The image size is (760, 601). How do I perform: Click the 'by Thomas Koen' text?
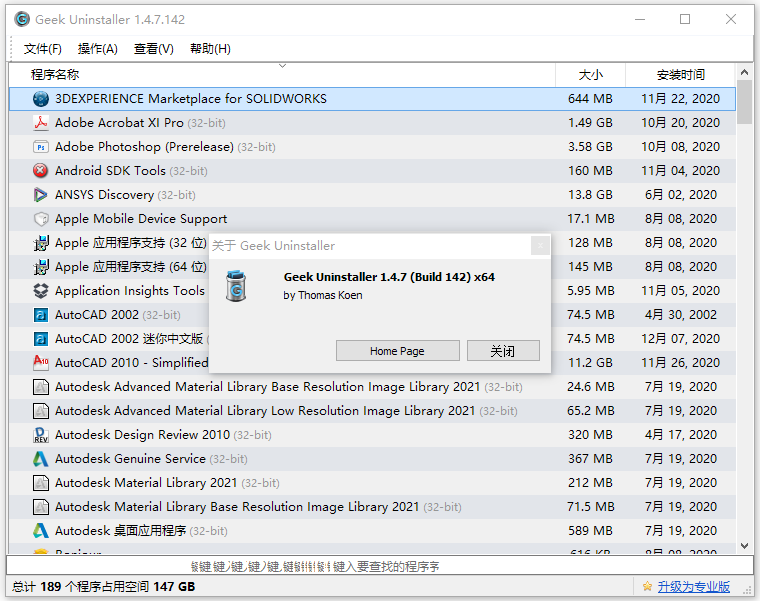point(323,296)
